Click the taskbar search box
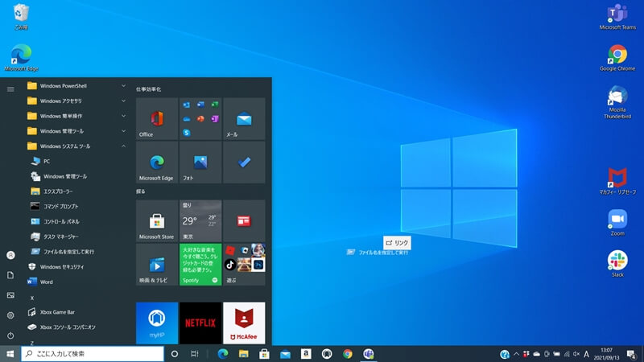 93,354
